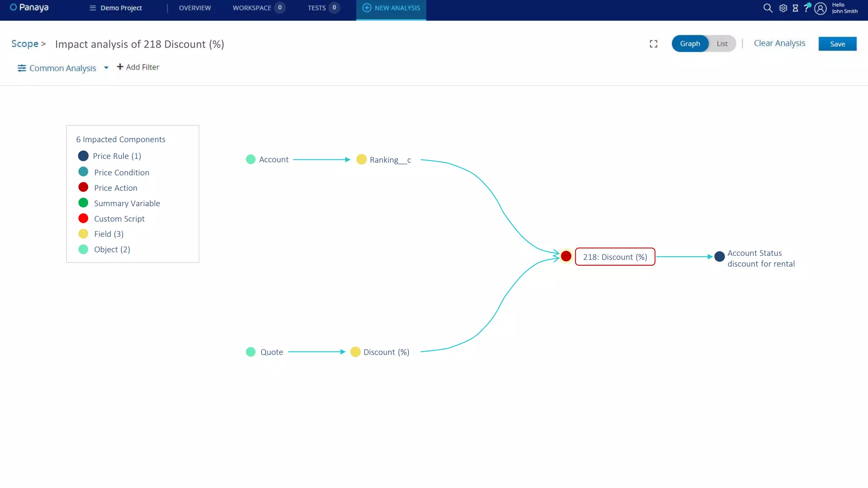Open the Demo Project menu
This screenshot has height=488, width=868.
coord(116,8)
